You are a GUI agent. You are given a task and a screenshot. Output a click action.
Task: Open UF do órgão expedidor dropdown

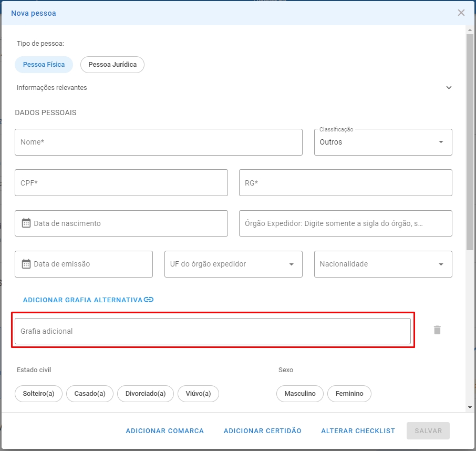point(233,264)
